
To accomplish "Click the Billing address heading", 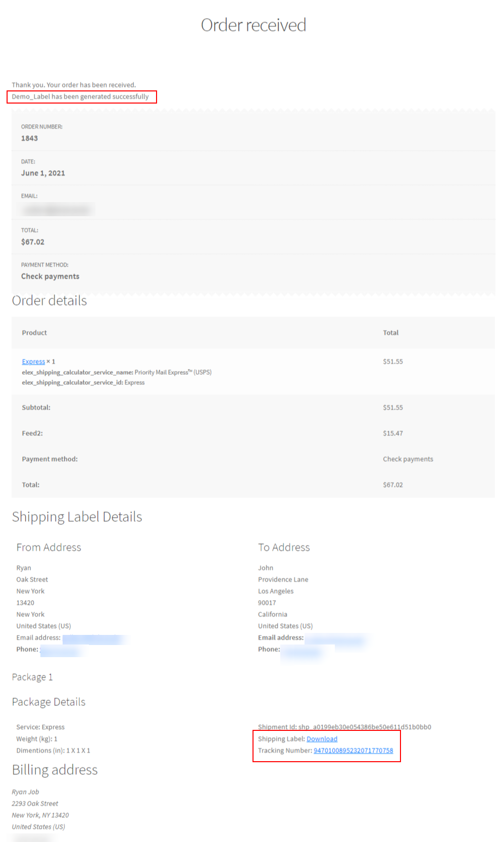I will pos(55,770).
